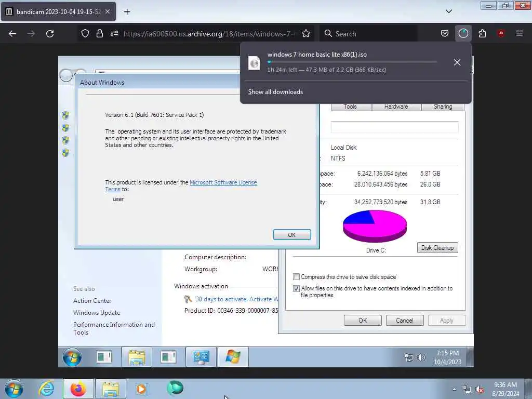
Task: Open the Microsoft Software License Terms link
Action: click(x=223, y=182)
